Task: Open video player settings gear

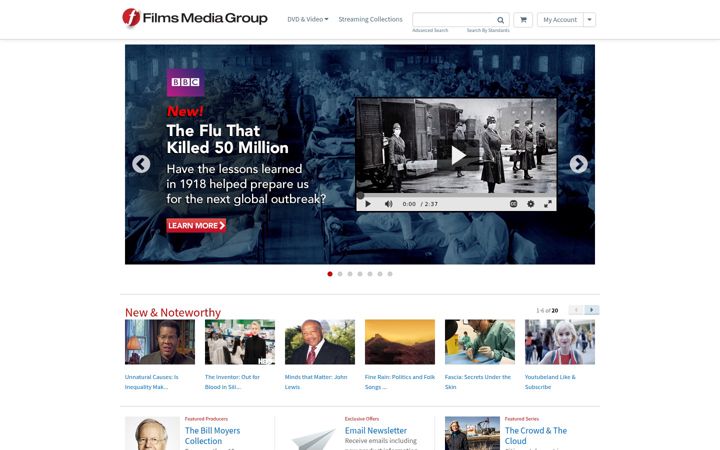Action: click(530, 204)
